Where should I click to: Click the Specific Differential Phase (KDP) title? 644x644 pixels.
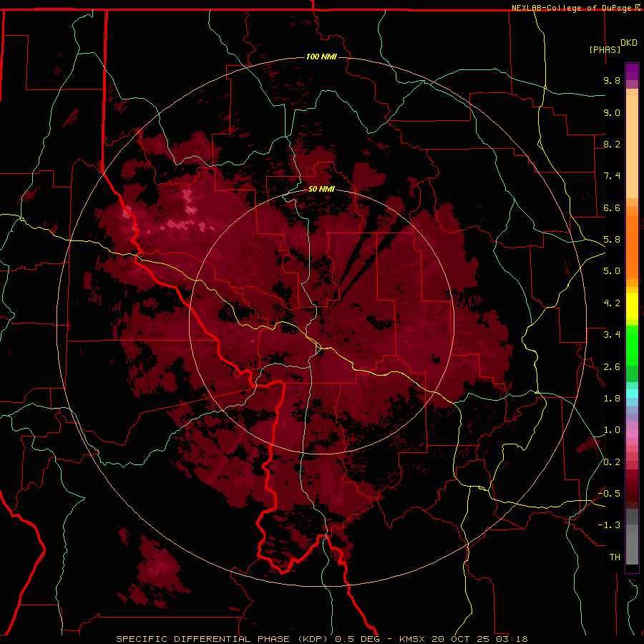coord(223,639)
